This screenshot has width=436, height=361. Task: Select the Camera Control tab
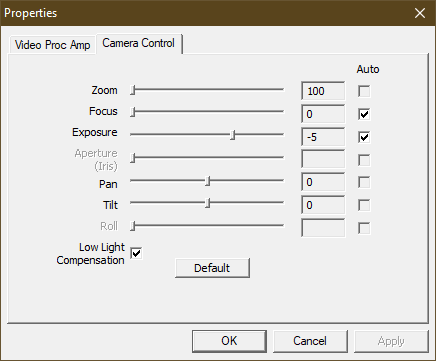click(139, 43)
